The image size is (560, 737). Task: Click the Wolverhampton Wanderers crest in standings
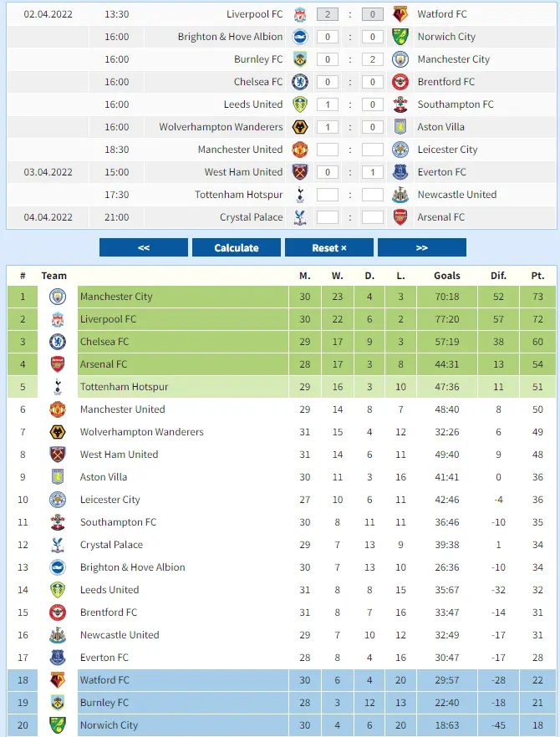(57, 432)
